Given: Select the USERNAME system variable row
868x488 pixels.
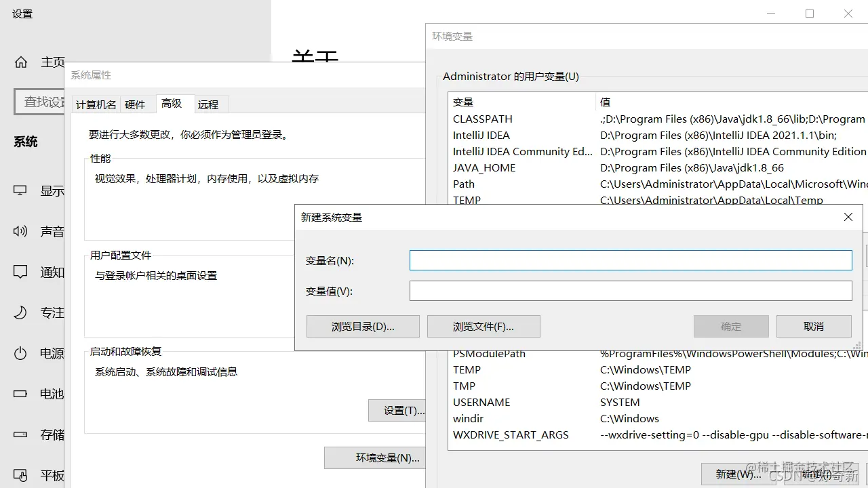Looking at the screenshot, I should (x=659, y=402).
